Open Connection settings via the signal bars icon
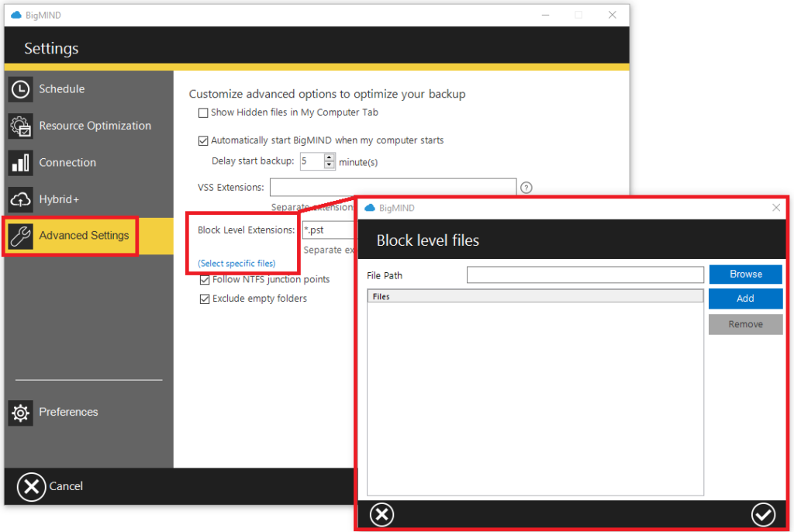The height and width of the screenshot is (532, 794). [21, 163]
